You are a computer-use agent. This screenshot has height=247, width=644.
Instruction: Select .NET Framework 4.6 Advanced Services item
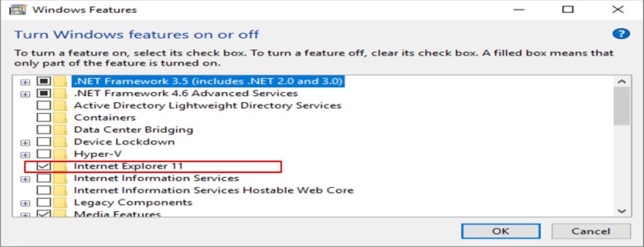tap(186, 93)
